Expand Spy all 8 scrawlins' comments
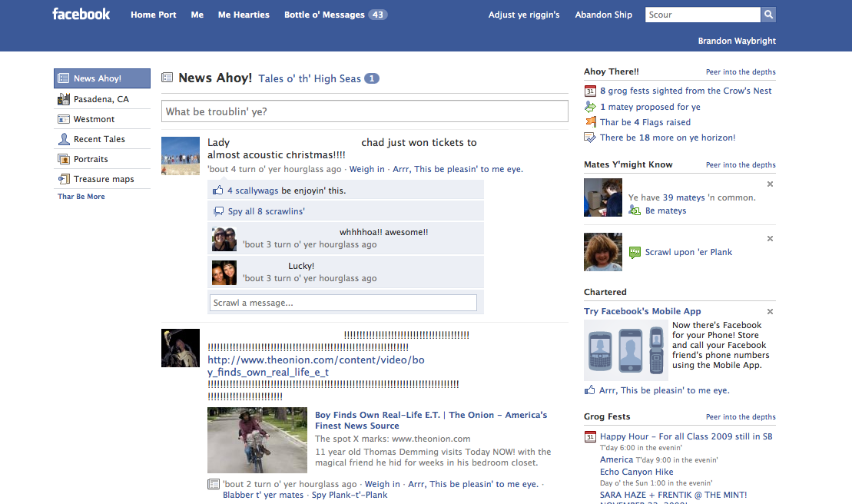This screenshot has height=504, width=852. tap(267, 211)
